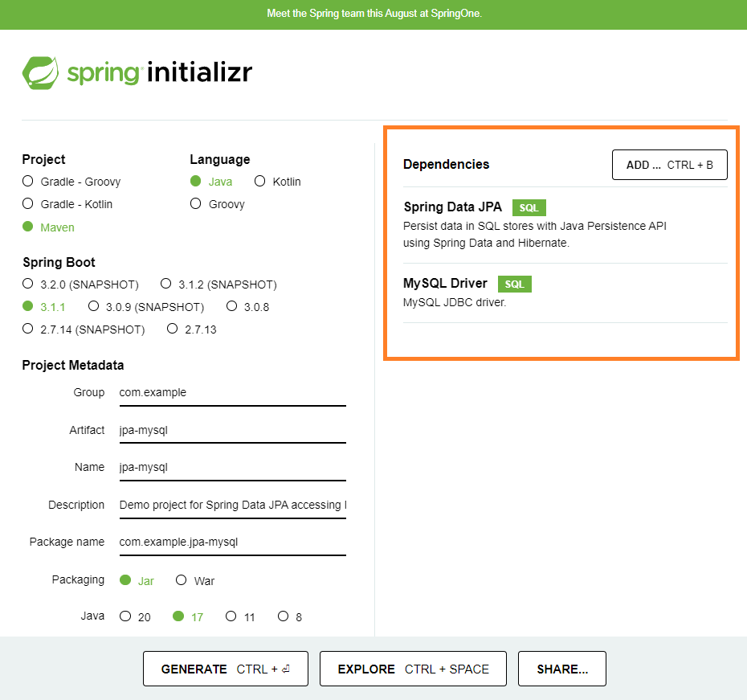Click the 'MySQL JDBC driver.' description text

click(x=455, y=303)
